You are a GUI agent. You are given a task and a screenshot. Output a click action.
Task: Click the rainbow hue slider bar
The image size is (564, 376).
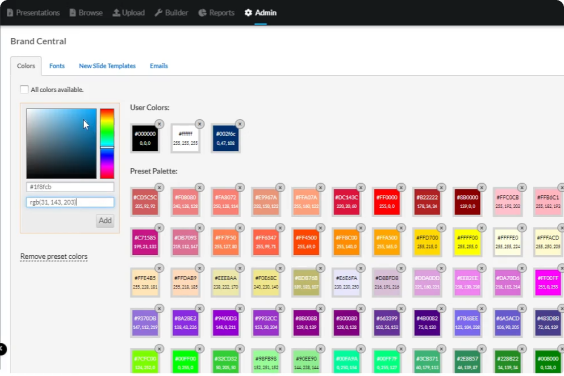pos(107,144)
